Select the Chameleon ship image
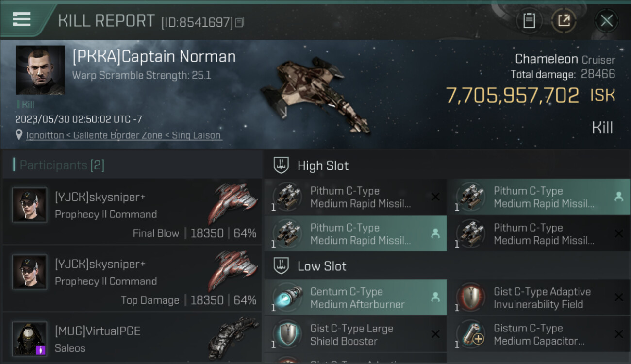 pyautogui.click(x=315, y=95)
